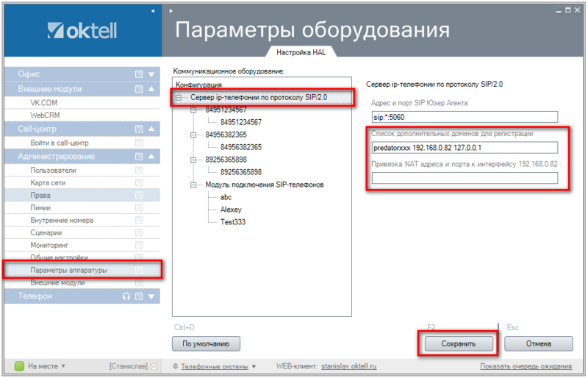Click the left arrow to collapse sidebar panel

pyautogui.click(x=152, y=11)
